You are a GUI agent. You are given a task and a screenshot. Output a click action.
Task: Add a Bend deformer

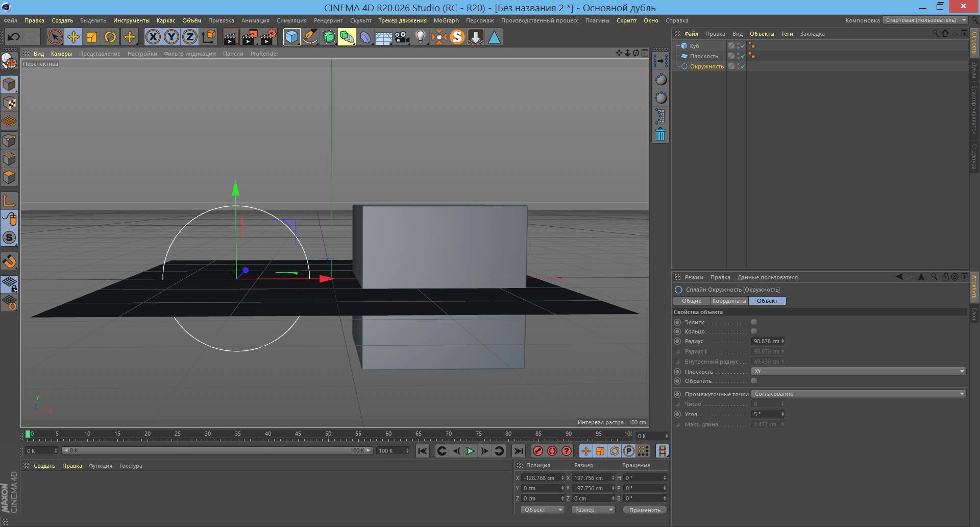[365, 37]
